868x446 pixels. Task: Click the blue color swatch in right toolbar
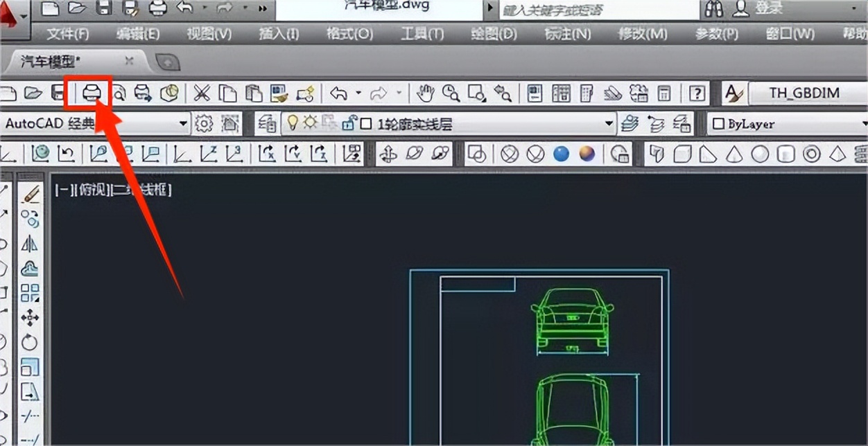561,154
